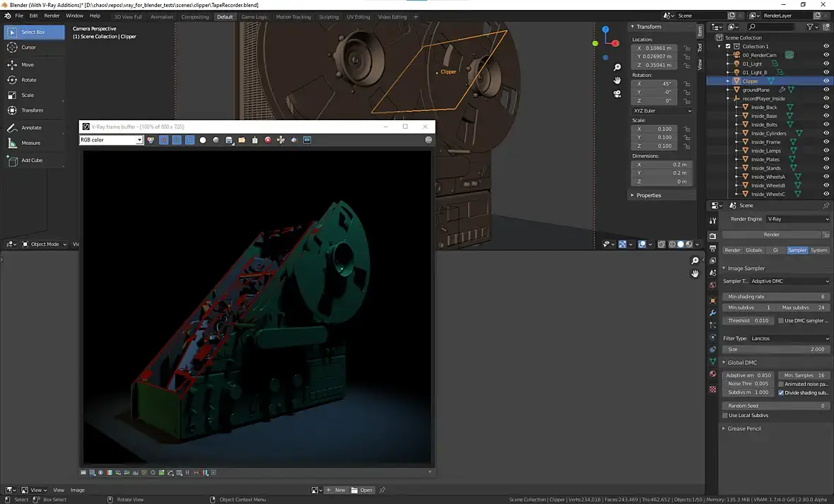Click the Render button in properties
Image resolution: width=834 pixels, height=504 pixels.
771,235
